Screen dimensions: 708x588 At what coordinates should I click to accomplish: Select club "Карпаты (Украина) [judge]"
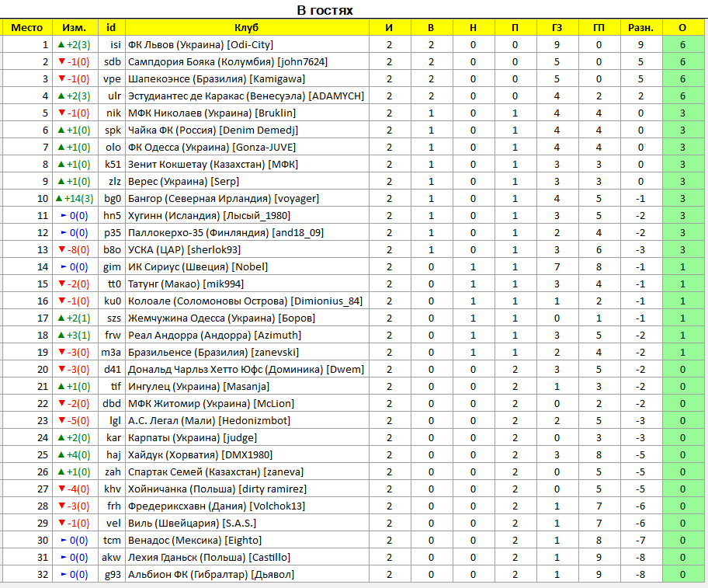[193, 437]
